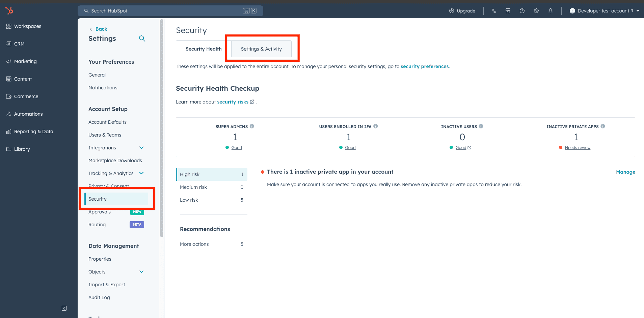Open the Reporting & Data section
The width and height of the screenshot is (644, 318).
pyautogui.click(x=33, y=132)
